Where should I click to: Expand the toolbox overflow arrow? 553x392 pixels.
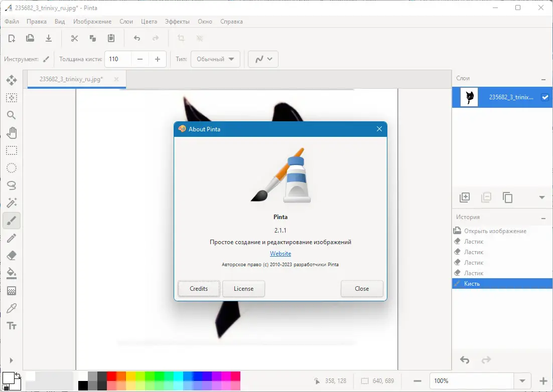(11, 360)
